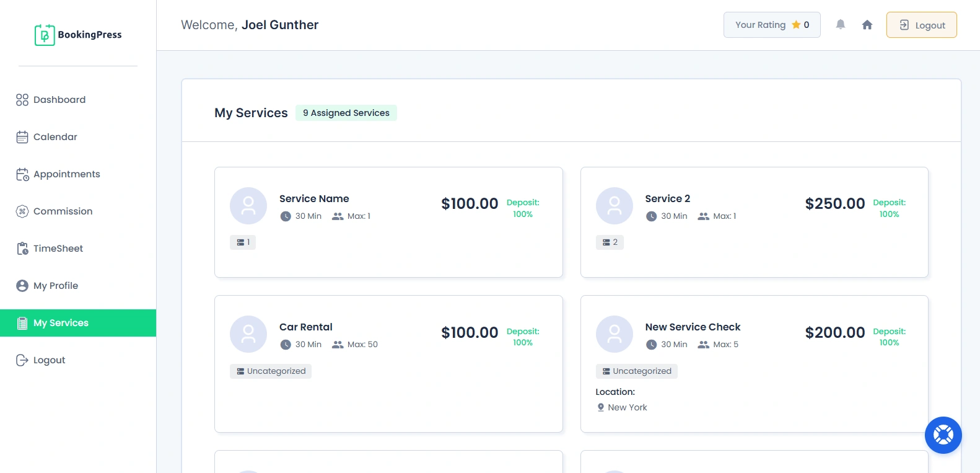The image size is (980, 473).
Task: Click Uncategorized tag on Car Rental card
Action: (271, 371)
